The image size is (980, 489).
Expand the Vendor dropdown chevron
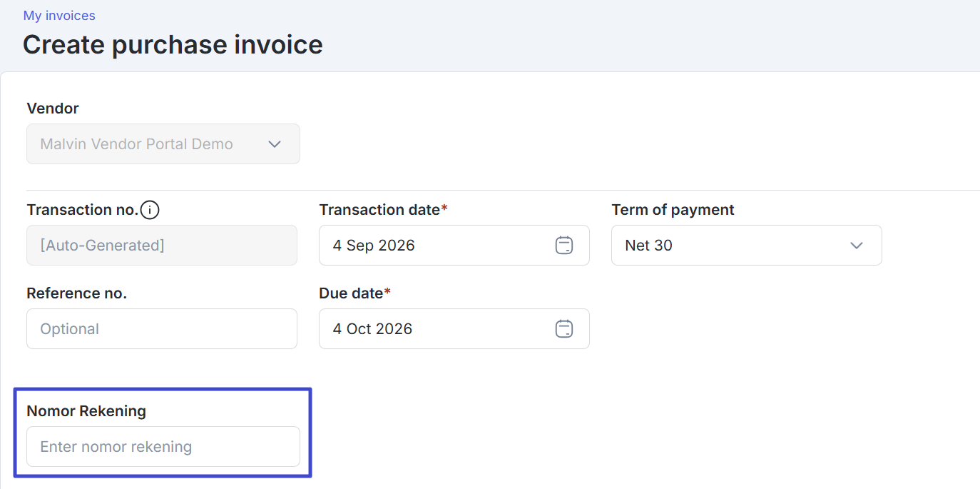[x=275, y=144]
